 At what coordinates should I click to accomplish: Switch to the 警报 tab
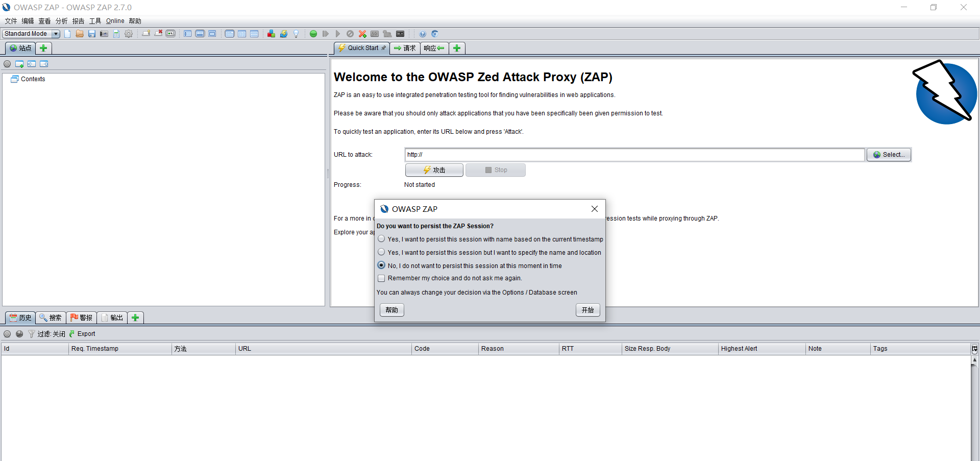click(82, 318)
